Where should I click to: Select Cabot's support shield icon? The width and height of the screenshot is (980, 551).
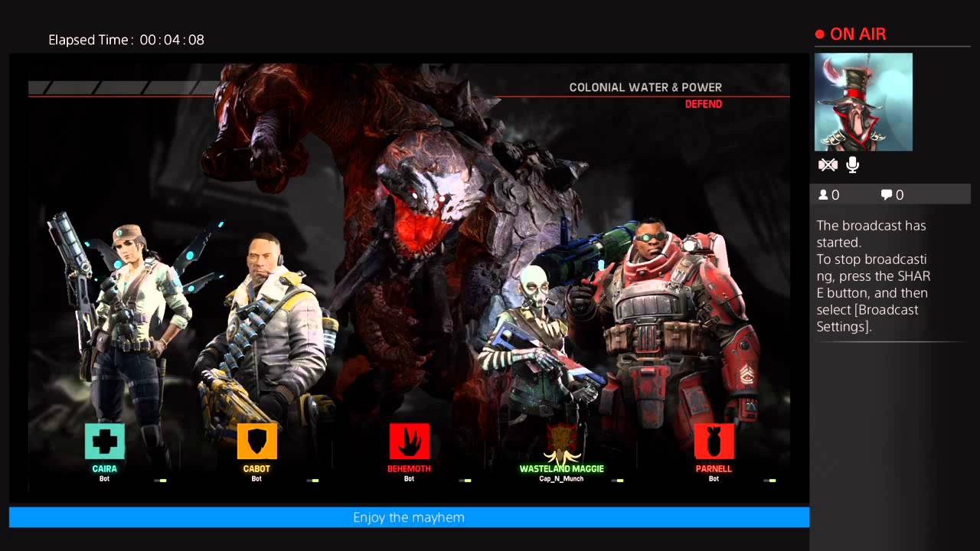256,441
